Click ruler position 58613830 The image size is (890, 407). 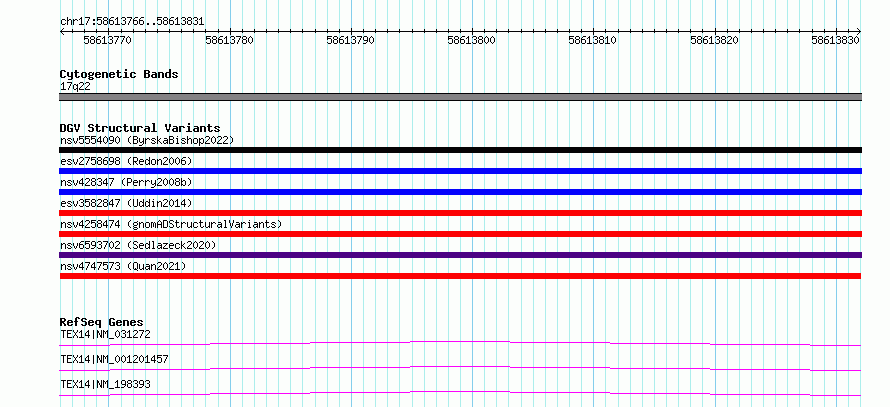pos(836,41)
